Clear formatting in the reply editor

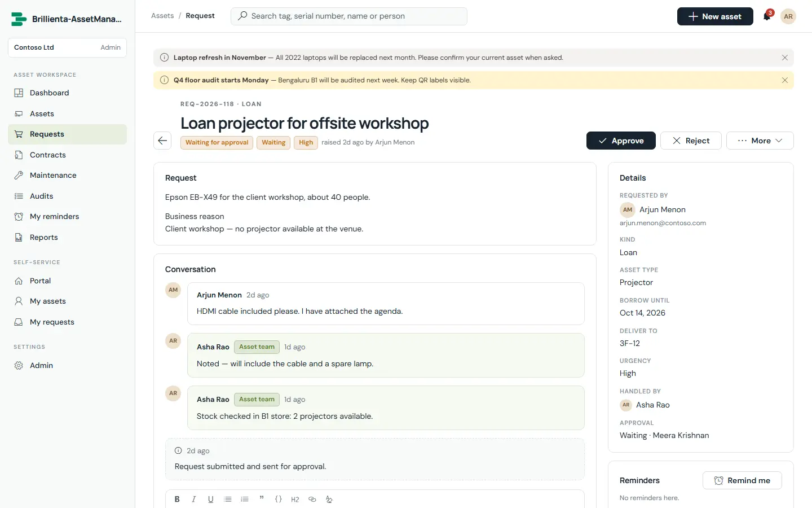coord(329,499)
